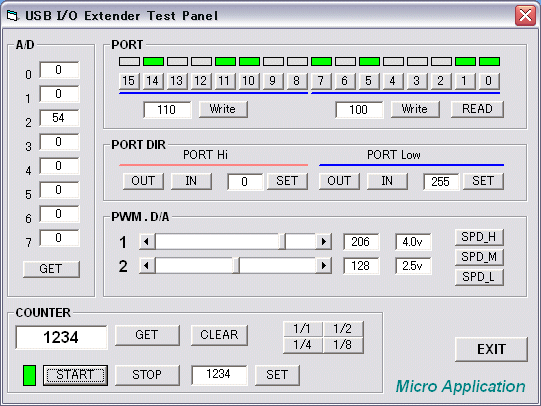Toggle port bit 0 button

489,81
